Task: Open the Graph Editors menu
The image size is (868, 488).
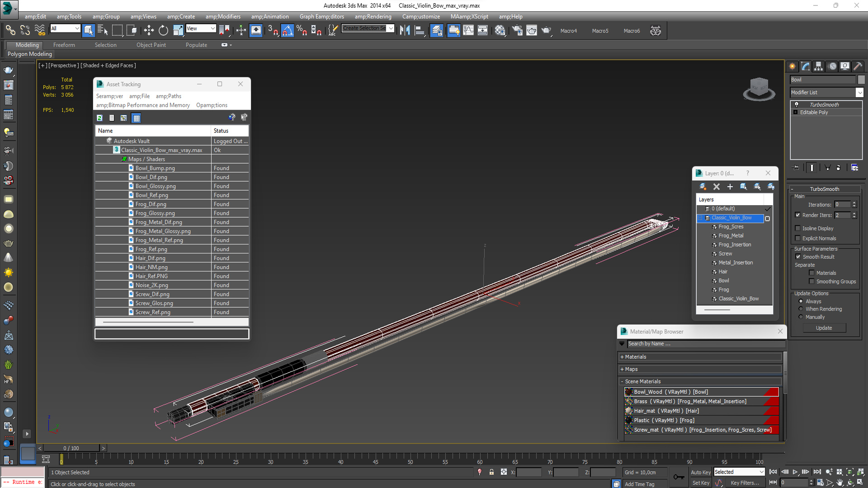Action: pos(321,17)
